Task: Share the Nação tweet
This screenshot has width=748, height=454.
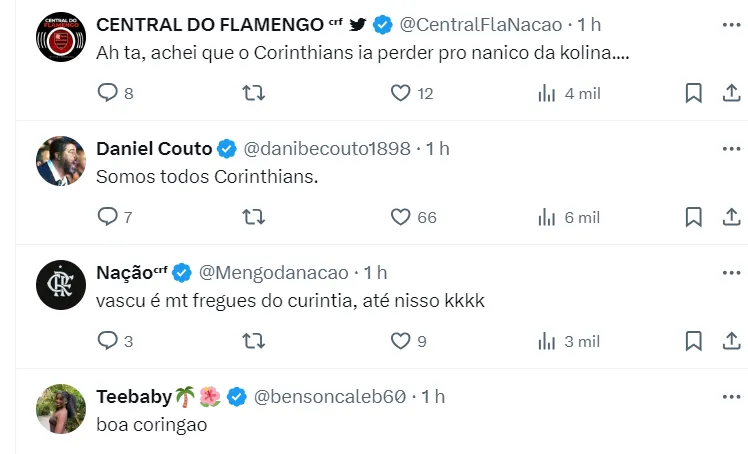Action: click(730, 341)
